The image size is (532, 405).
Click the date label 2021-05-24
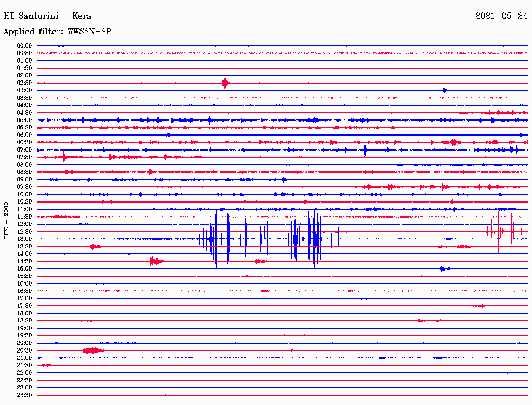[x=501, y=16]
